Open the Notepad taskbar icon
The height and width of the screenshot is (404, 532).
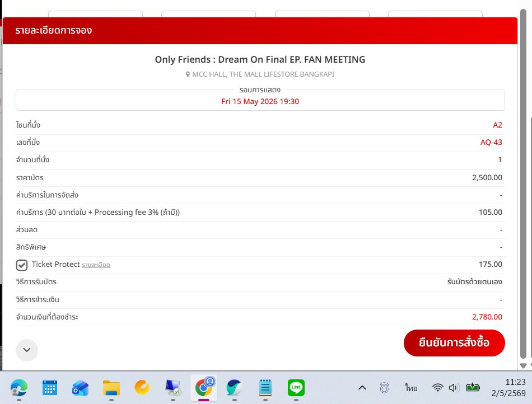click(265, 388)
